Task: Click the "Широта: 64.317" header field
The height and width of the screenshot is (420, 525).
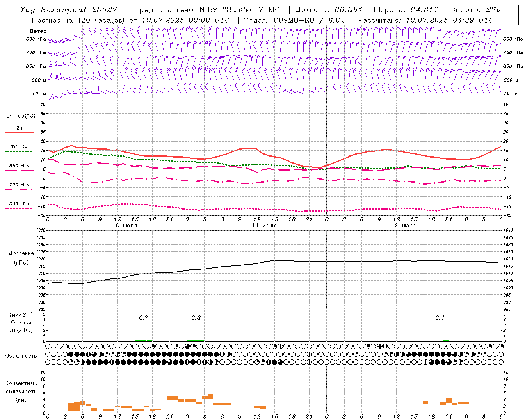Action: pos(406,10)
